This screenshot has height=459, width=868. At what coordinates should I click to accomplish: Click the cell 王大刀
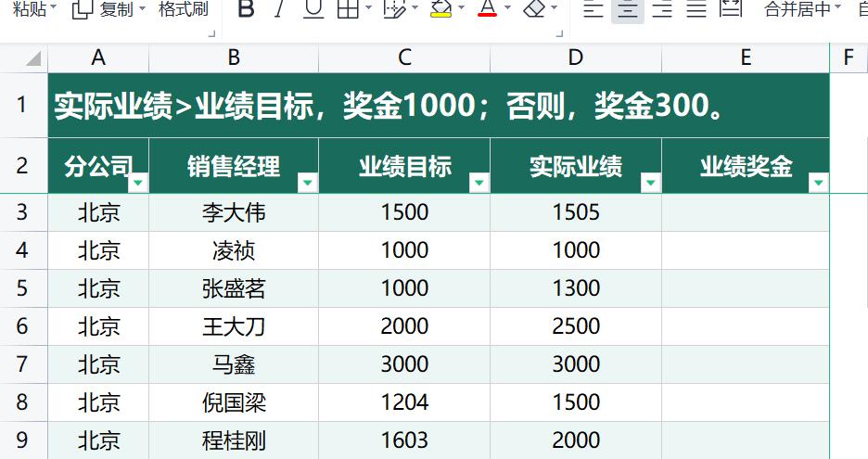click(x=234, y=326)
